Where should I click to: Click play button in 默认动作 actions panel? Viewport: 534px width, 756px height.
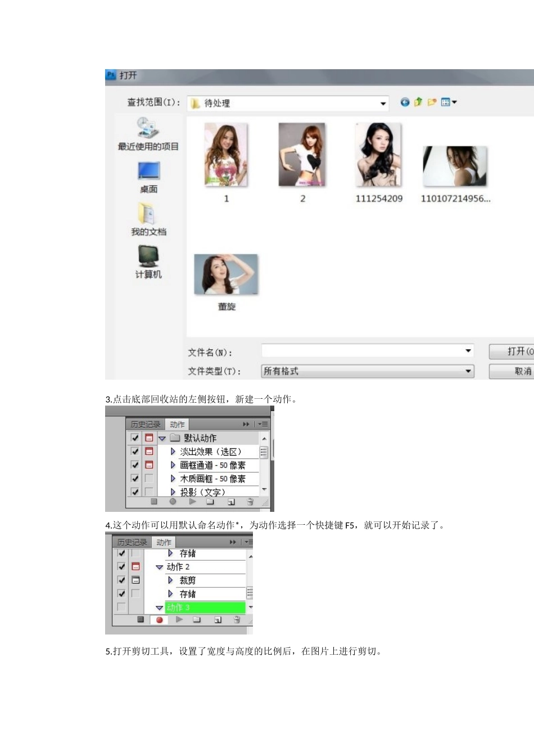coord(192,501)
